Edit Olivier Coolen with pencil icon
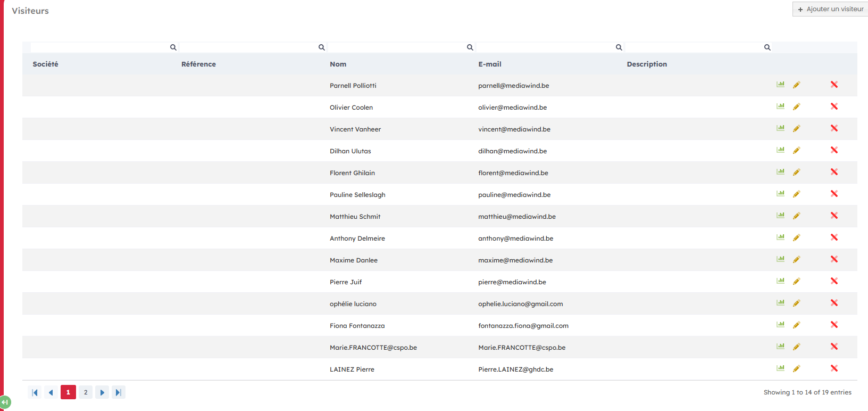This screenshot has height=411, width=868. [x=796, y=107]
